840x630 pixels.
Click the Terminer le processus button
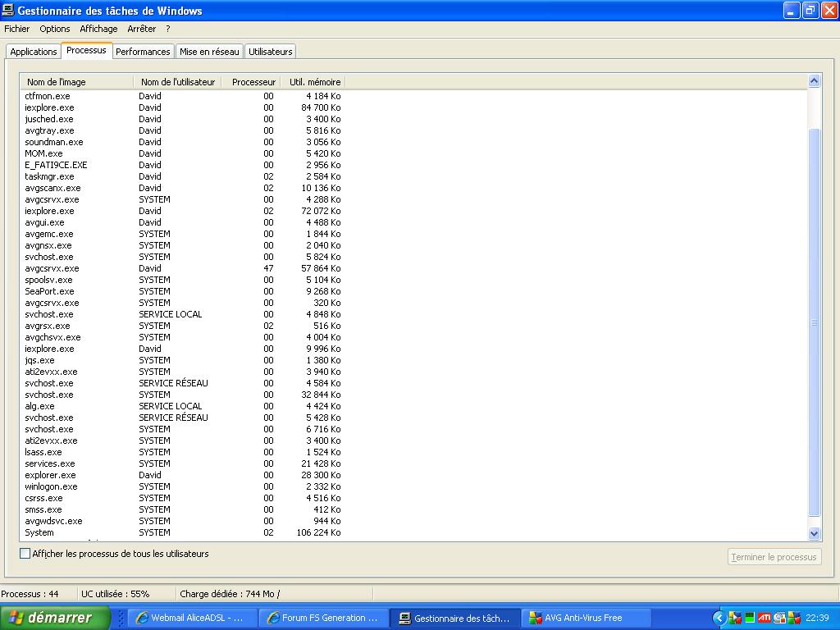[774, 557]
